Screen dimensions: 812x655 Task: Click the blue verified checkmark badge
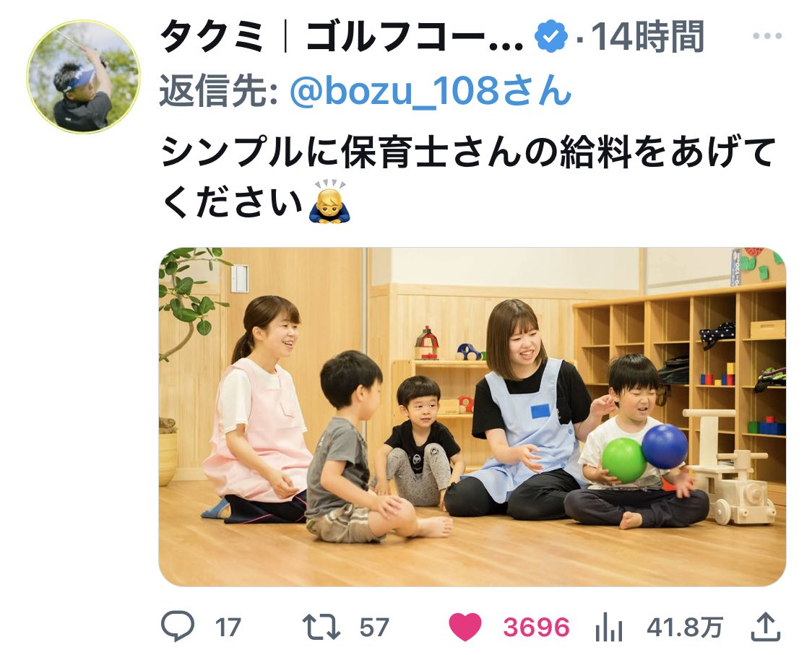tap(551, 35)
